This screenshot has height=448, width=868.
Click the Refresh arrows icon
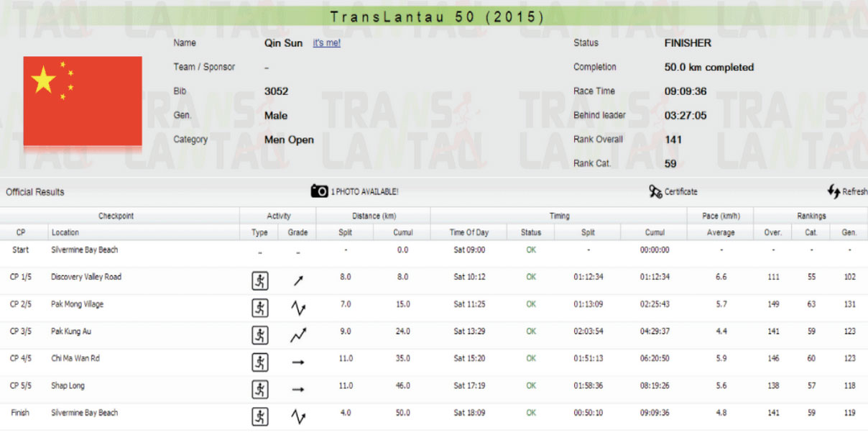[x=834, y=191]
